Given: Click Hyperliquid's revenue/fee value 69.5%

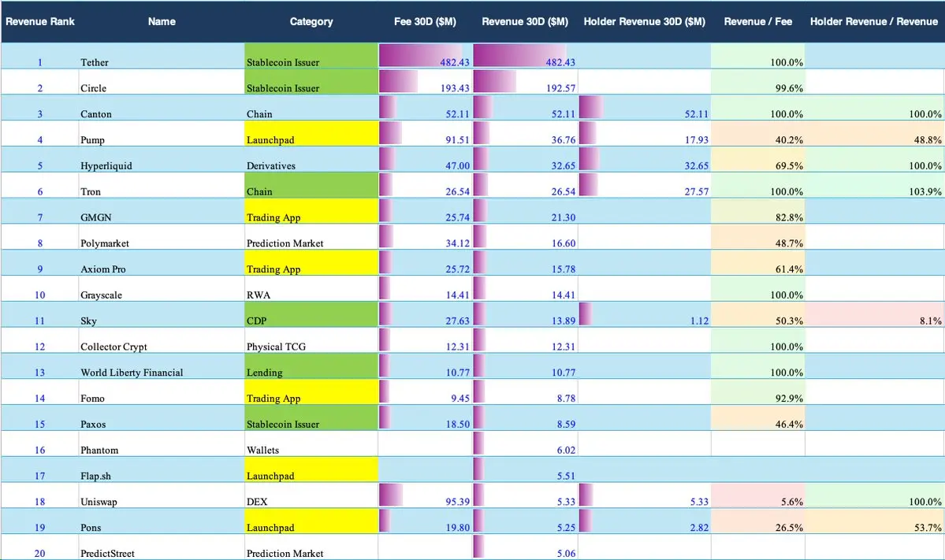Looking at the screenshot, I should point(789,165).
